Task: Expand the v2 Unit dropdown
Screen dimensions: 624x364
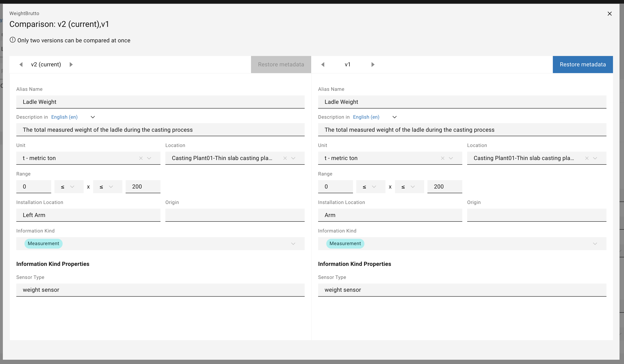Action: pyautogui.click(x=149, y=158)
